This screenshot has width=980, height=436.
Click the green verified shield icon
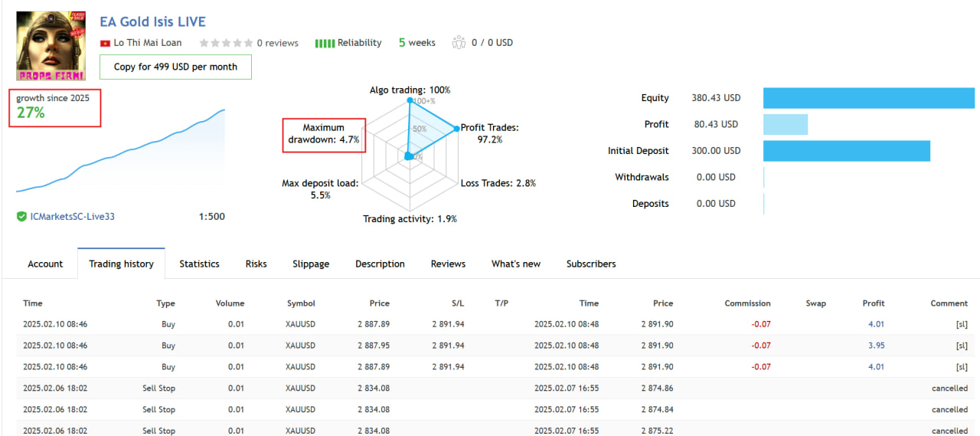[21, 217]
